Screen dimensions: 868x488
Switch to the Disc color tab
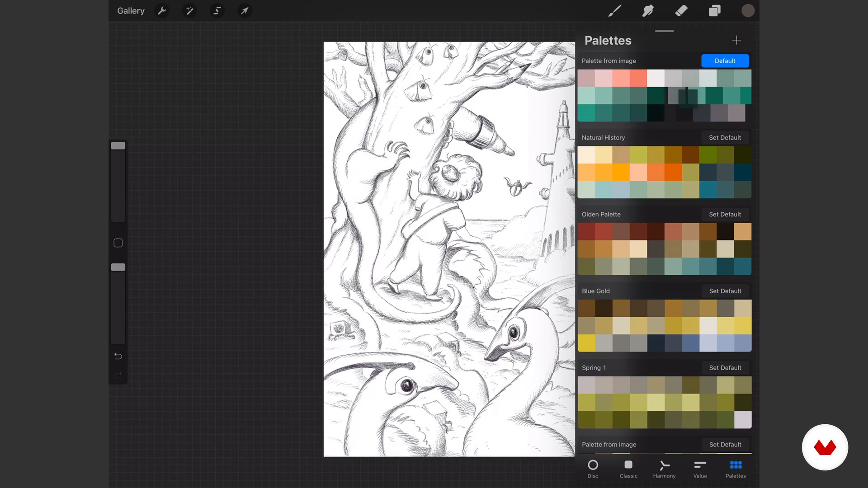[593, 469]
